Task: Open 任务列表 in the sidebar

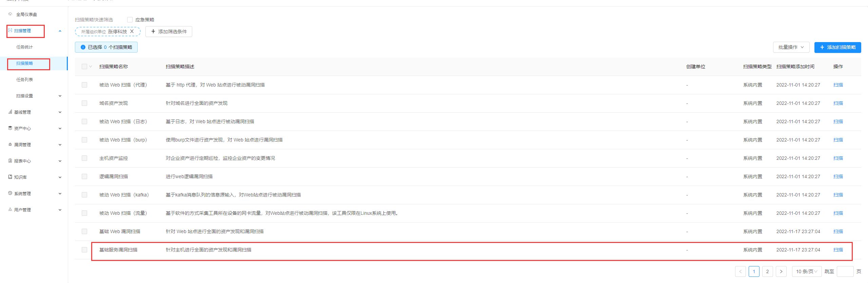Action: click(x=25, y=80)
